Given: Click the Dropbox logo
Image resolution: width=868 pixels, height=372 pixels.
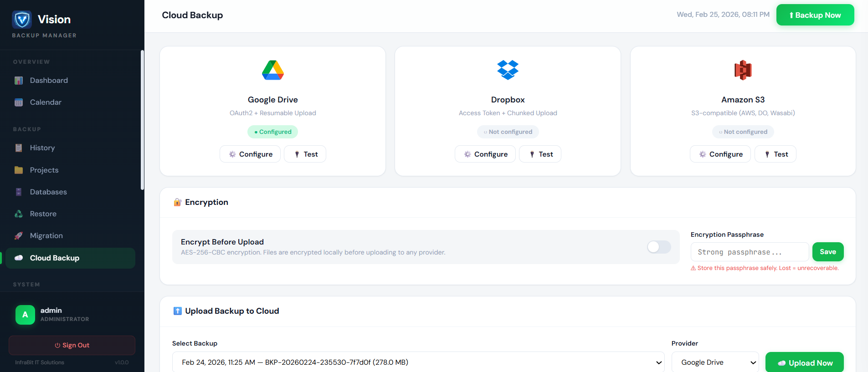Looking at the screenshot, I should pos(508,70).
